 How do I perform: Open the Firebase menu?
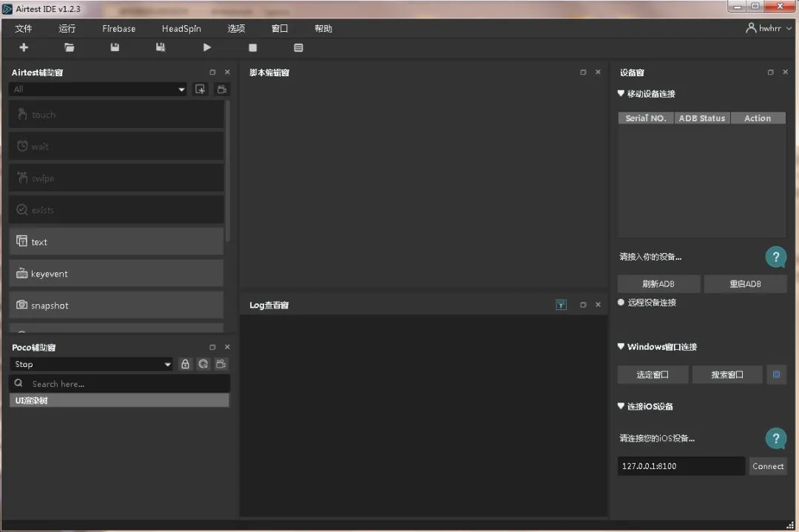118,29
